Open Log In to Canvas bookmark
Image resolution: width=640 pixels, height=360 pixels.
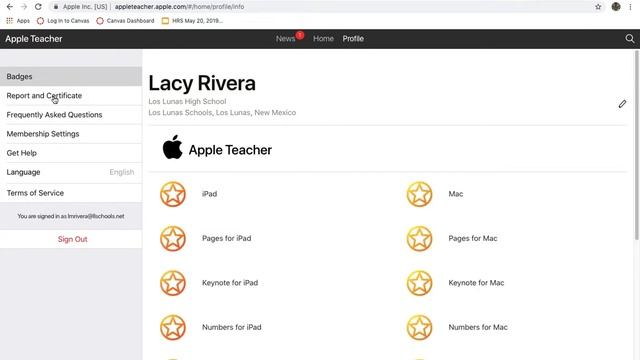click(x=63, y=21)
